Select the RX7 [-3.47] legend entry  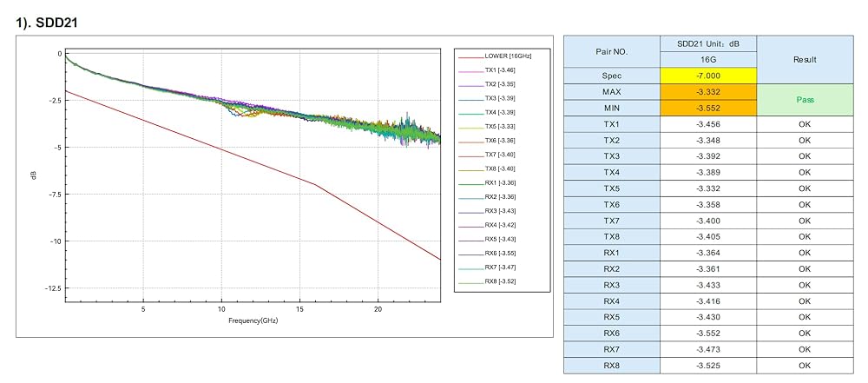pyautogui.click(x=486, y=267)
